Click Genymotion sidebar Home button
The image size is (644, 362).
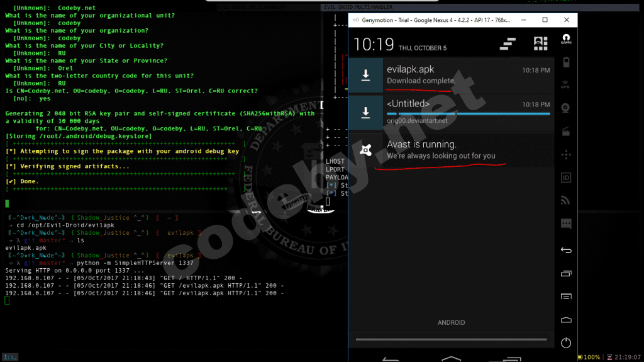(x=566, y=320)
